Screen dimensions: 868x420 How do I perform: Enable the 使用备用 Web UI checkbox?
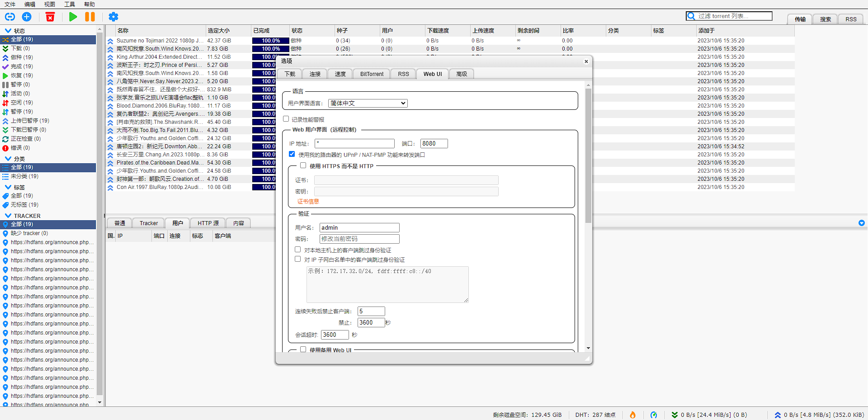coord(303,349)
